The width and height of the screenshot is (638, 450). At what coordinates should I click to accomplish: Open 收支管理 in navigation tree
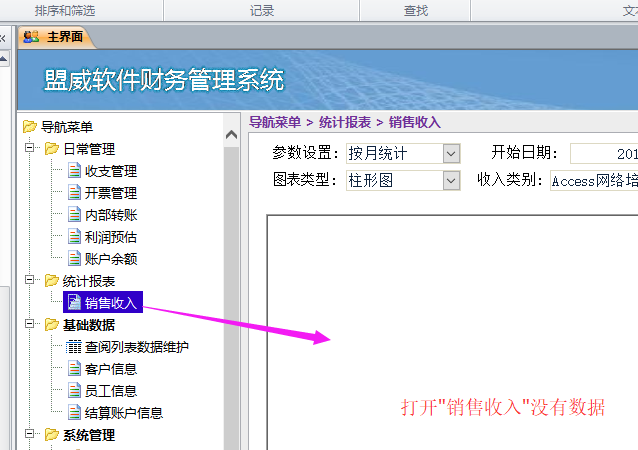(x=111, y=171)
